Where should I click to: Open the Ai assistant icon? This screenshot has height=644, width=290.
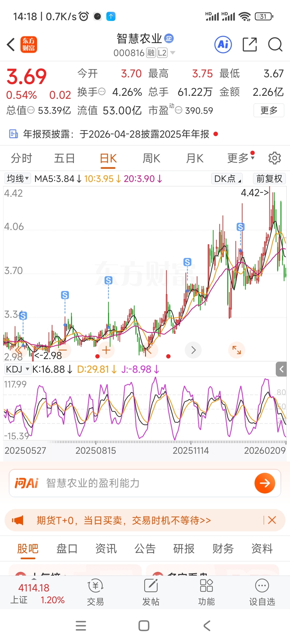tap(223, 44)
